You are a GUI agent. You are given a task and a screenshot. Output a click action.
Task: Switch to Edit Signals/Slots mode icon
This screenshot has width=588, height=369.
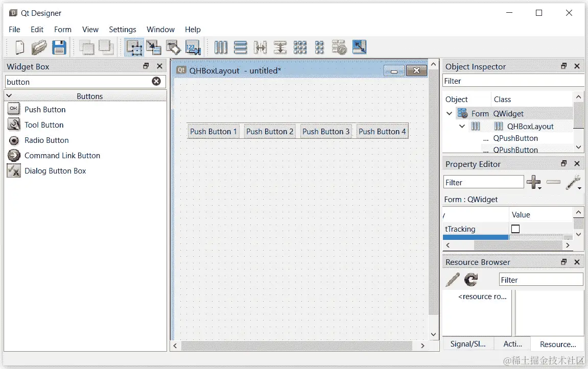(x=154, y=47)
